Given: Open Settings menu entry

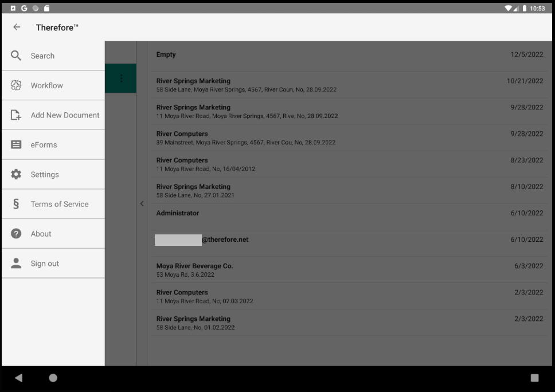Looking at the screenshot, I should [x=53, y=174].
